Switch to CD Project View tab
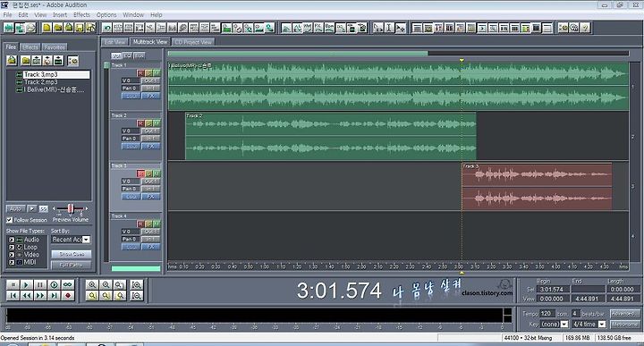This screenshot has width=644, height=346. coord(193,42)
